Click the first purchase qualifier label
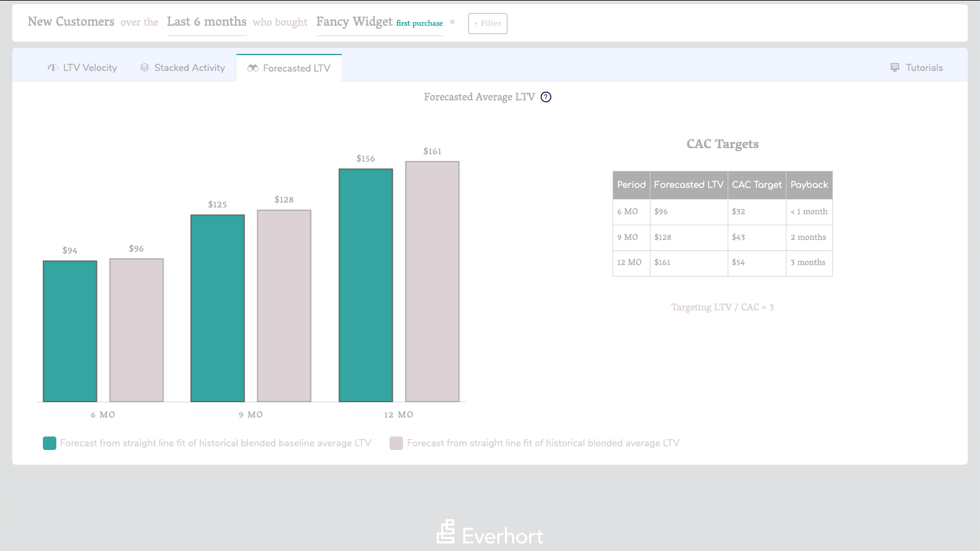The height and width of the screenshot is (551, 980). point(420,23)
